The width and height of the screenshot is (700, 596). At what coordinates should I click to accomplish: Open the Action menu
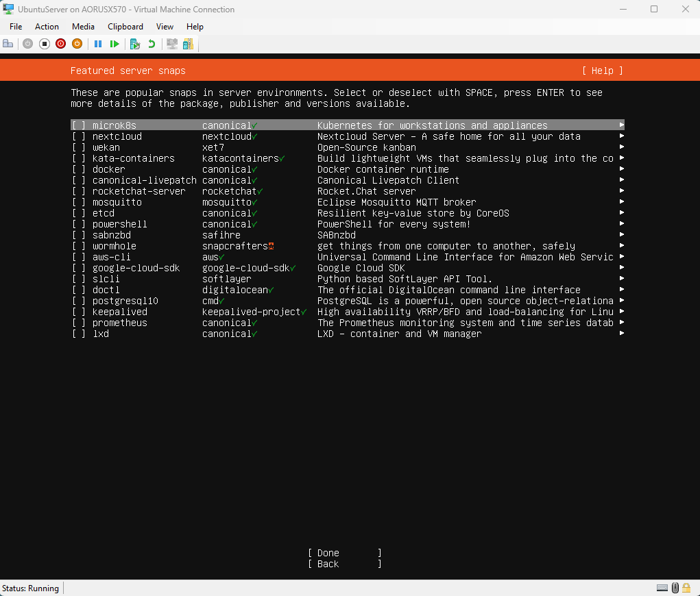[x=47, y=27]
